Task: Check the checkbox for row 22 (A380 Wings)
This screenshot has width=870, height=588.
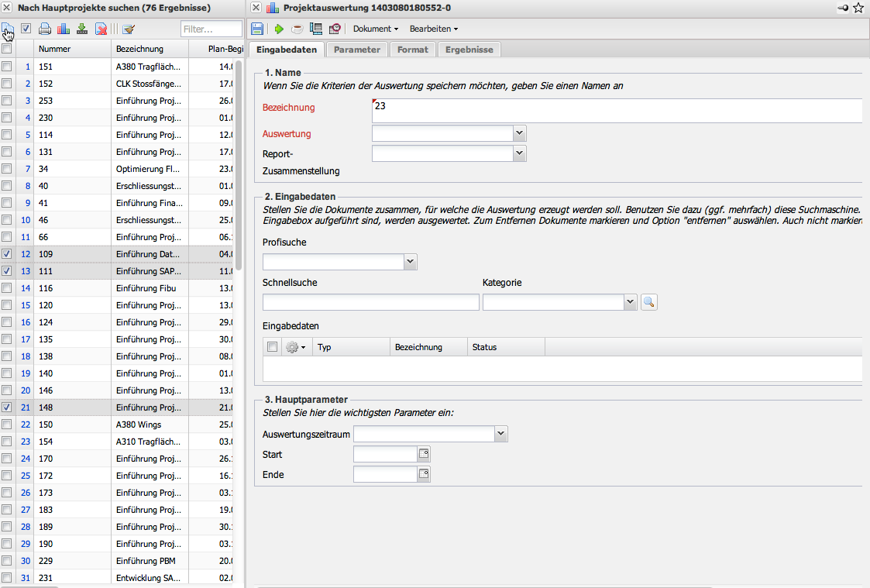Action: pyautogui.click(x=7, y=424)
